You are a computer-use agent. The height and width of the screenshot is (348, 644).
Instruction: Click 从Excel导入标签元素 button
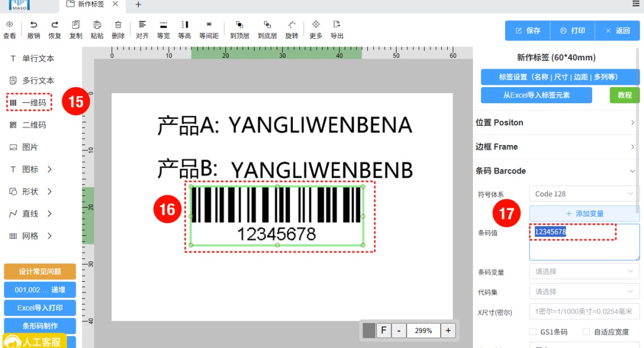click(537, 95)
